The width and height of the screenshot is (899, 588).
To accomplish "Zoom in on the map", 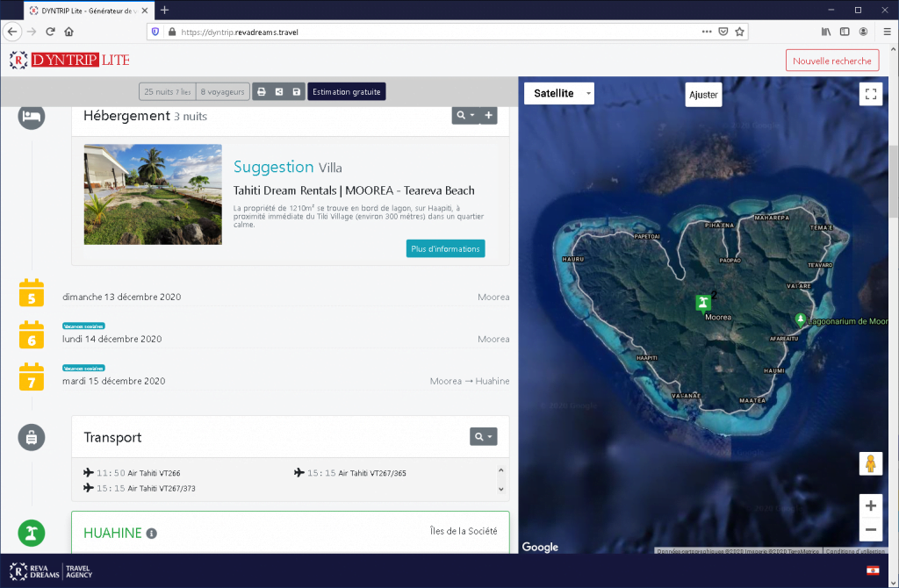I will pos(870,506).
